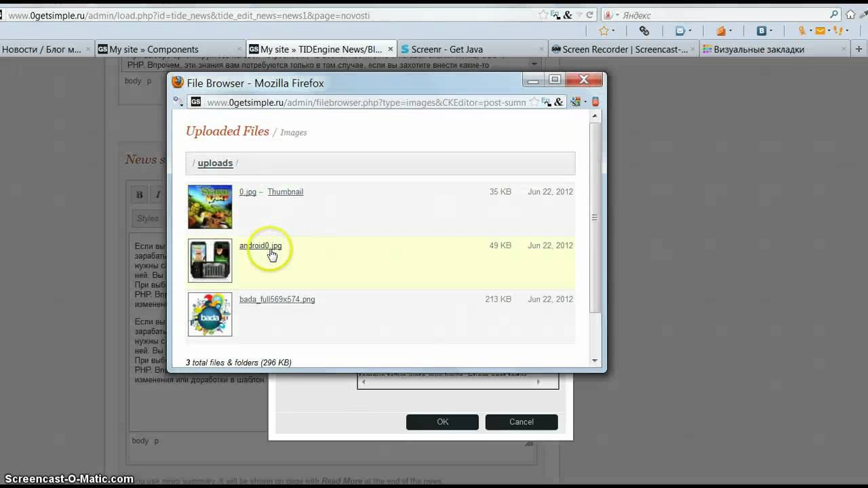Click the Yandex search input field

tap(722, 15)
